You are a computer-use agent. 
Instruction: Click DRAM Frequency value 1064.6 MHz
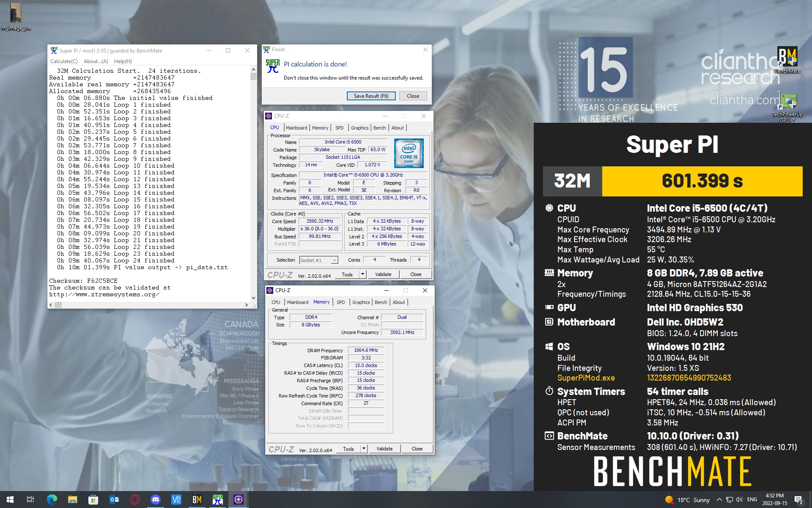pos(366,350)
